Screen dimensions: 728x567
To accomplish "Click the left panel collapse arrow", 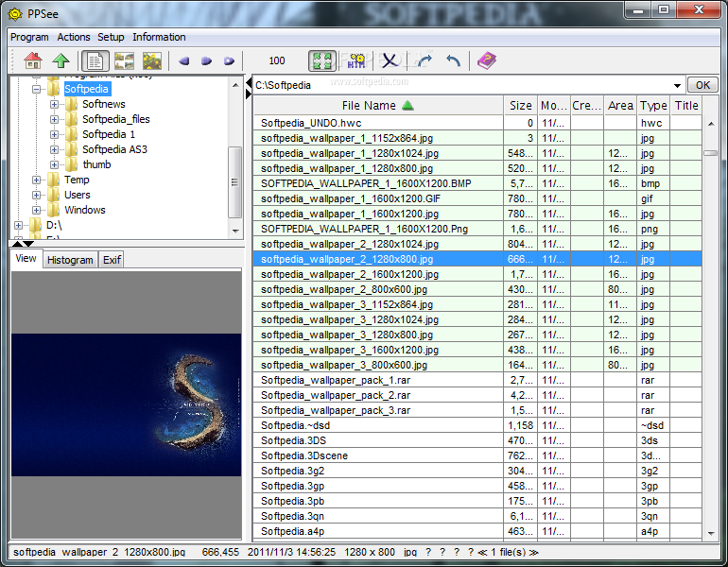I will click(x=249, y=83).
